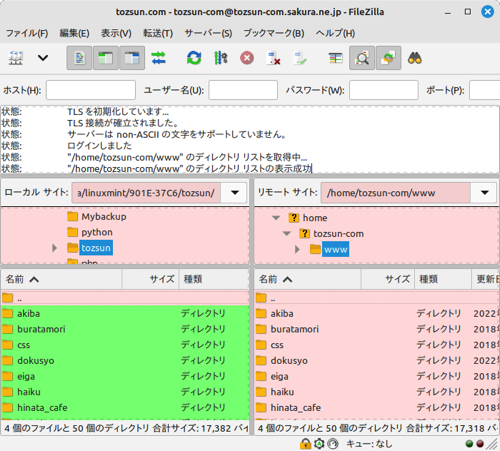Toggle local directory tree display

106,58
